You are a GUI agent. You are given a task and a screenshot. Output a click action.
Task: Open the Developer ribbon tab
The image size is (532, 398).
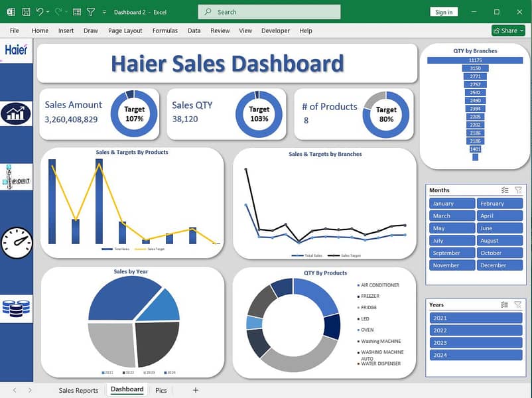click(x=275, y=31)
